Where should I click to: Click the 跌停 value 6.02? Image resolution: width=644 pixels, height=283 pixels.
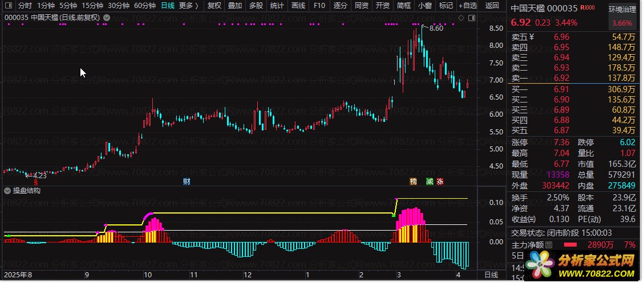(x=627, y=143)
